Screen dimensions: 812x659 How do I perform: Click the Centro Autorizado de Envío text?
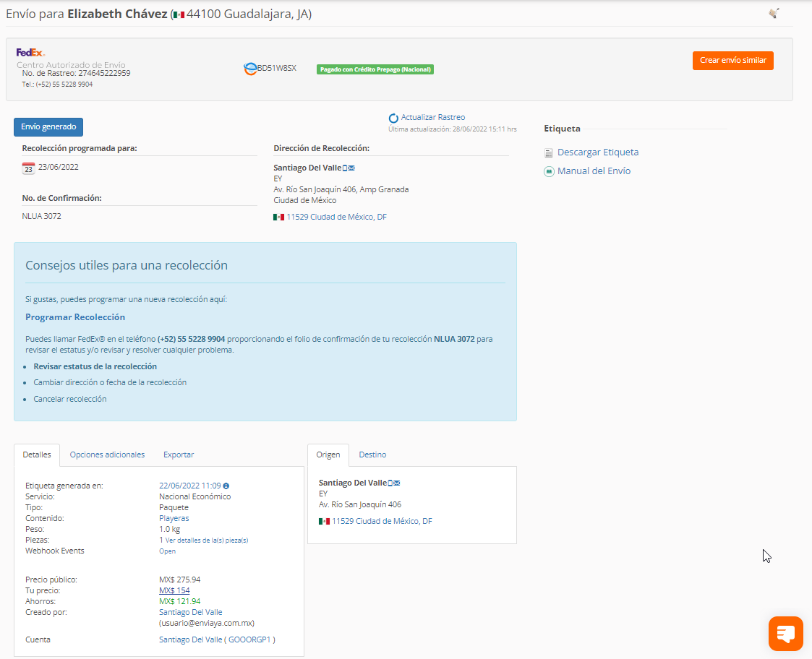(71, 65)
